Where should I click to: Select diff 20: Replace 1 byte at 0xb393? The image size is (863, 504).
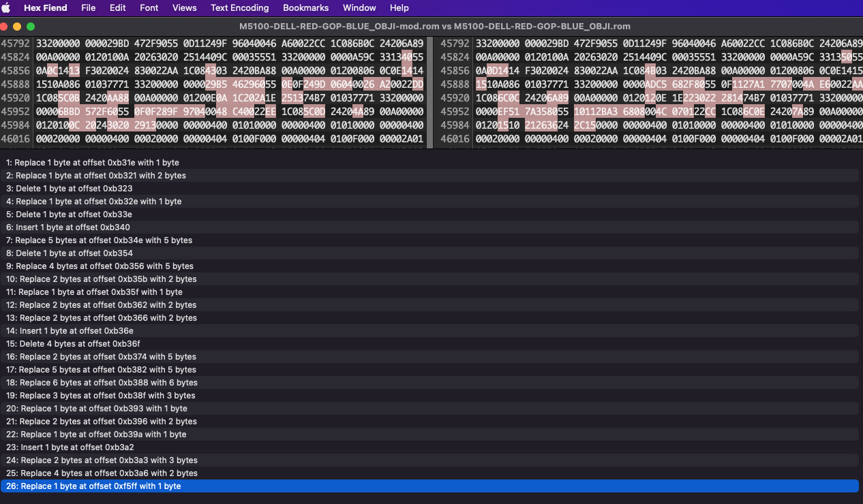tap(429, 409)
